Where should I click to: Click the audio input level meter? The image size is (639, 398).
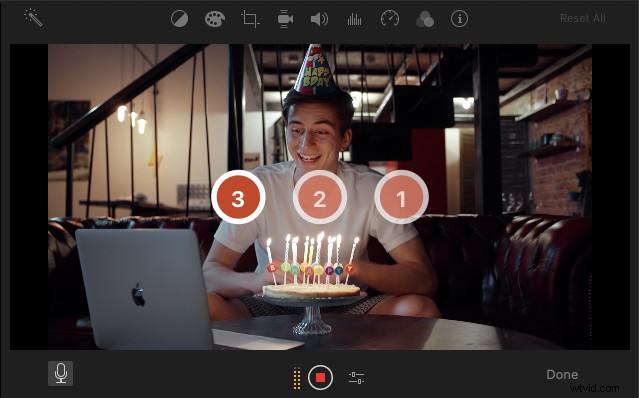[x=297, y=378]
